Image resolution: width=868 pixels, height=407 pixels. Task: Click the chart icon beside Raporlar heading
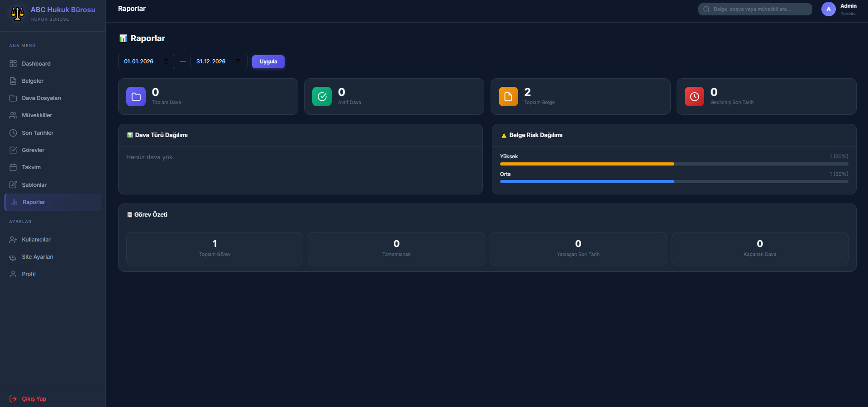pyautogui.click(x=123, y=38)
